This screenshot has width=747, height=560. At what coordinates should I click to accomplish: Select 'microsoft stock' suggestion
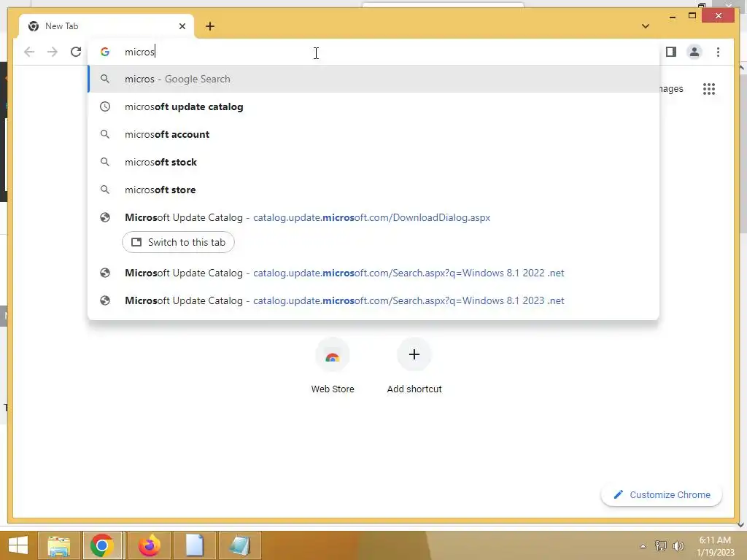pyautogui.click(x=374, y=162)
